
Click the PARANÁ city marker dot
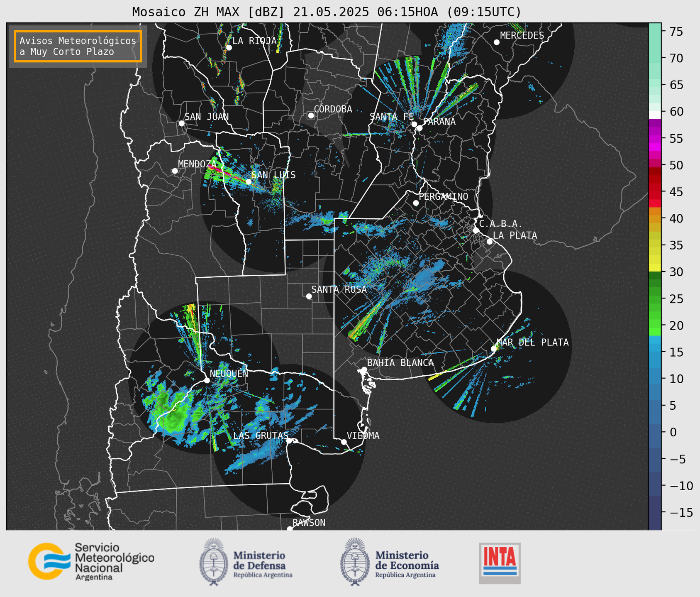pos(420,128)
